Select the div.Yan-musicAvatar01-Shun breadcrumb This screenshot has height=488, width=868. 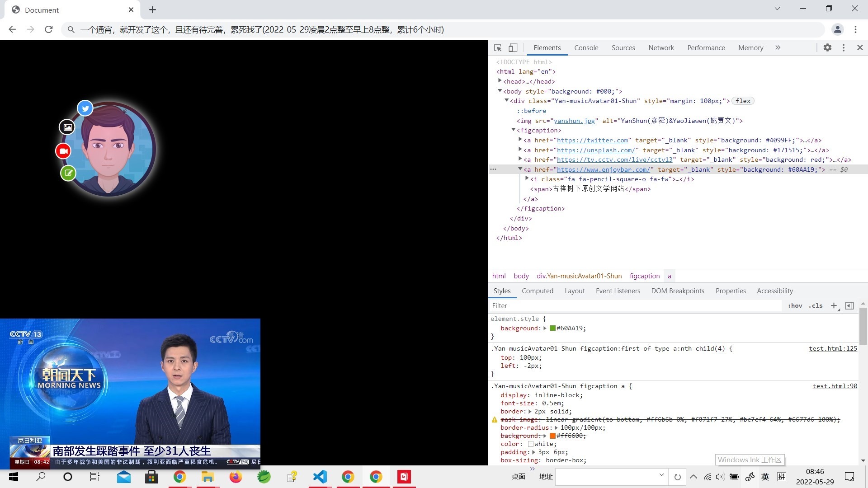[579, 276]
